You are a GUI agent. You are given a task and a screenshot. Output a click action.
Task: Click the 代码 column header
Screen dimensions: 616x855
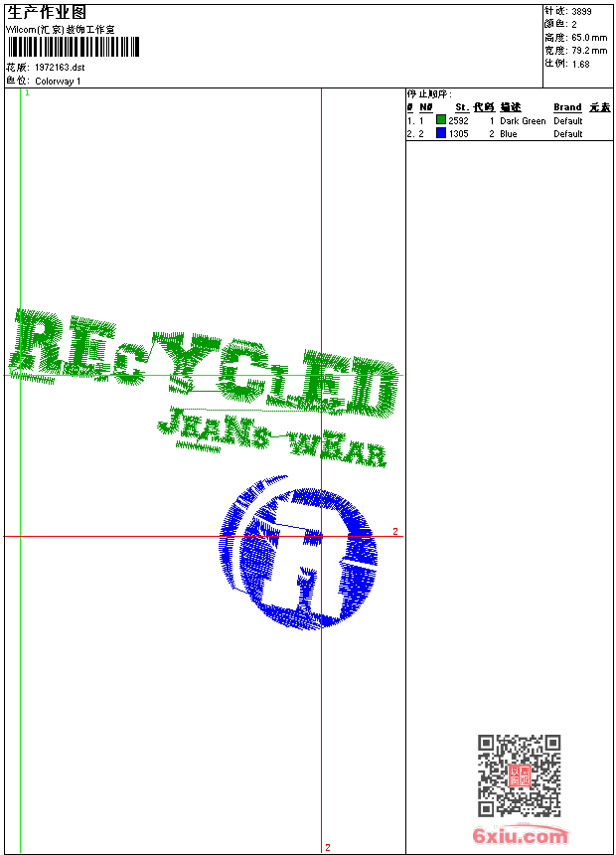[484, 107]
